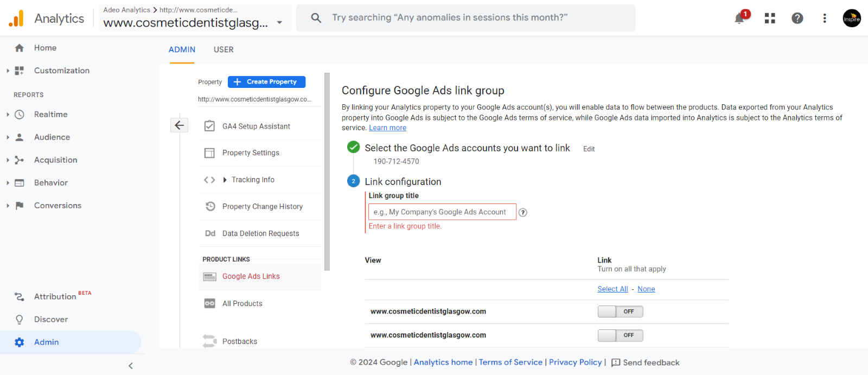This screenshot has height=375, width=868.
Task: Click the Attribution path icon
Action: click(20, 297)
